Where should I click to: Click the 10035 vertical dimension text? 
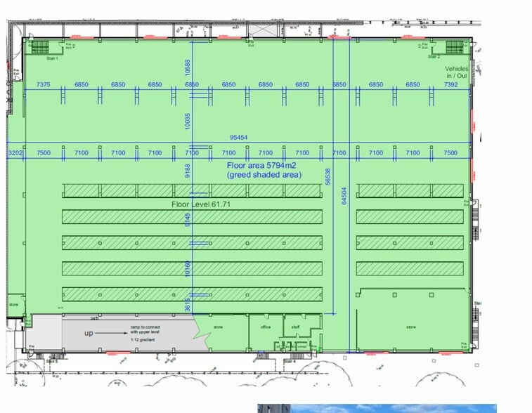pyautogui.click(x=188, y=119)
